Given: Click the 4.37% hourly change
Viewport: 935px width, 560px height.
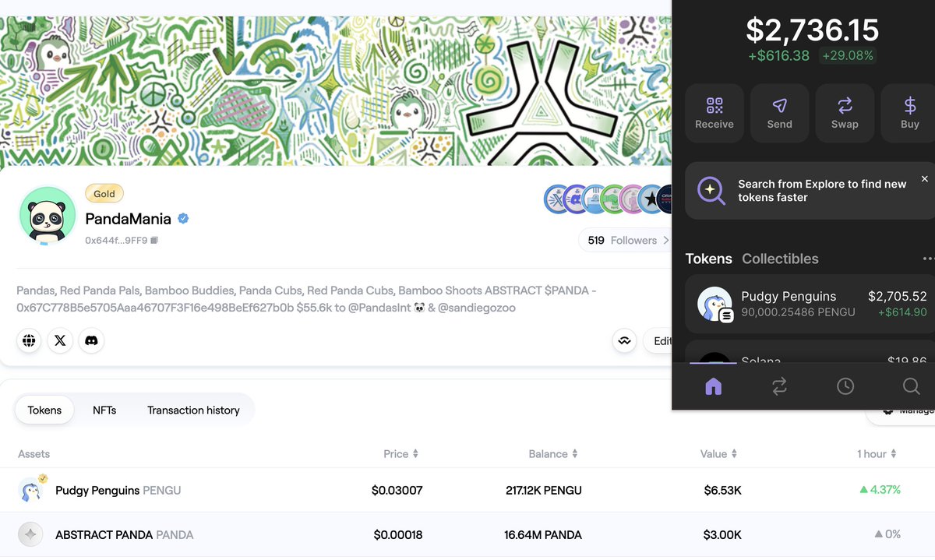Looking at the screenshot, I should (x=880, y=490).
